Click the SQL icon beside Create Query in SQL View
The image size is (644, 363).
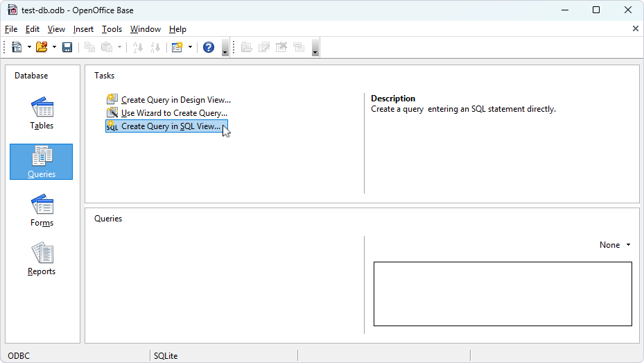112,126
